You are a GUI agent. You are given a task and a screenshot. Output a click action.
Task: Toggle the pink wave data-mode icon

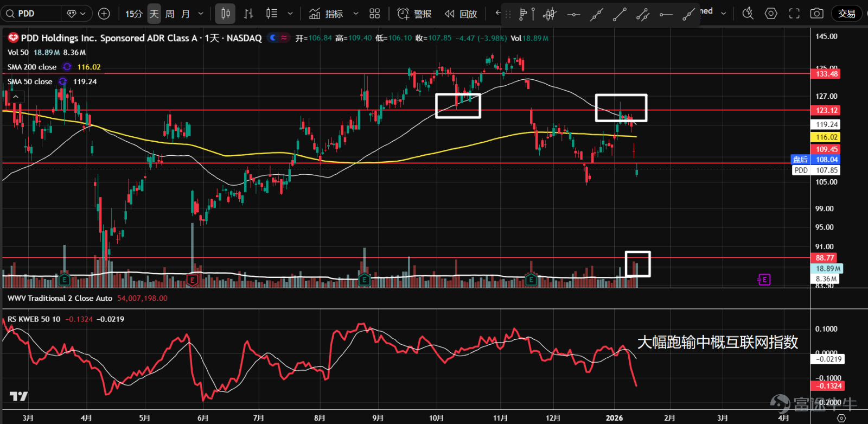pos(285,38)
